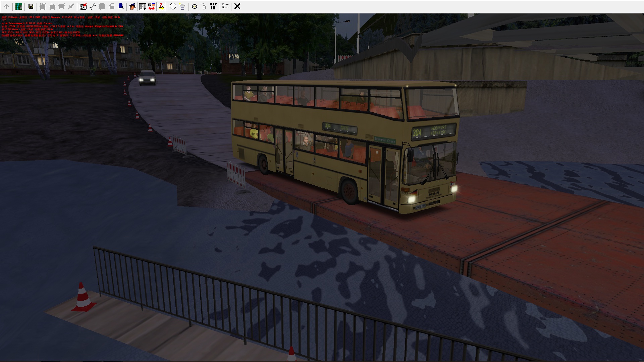The height and width of the screenshot is (362, 644).
Task: Select steering wheel input icon
Action: 195,6
